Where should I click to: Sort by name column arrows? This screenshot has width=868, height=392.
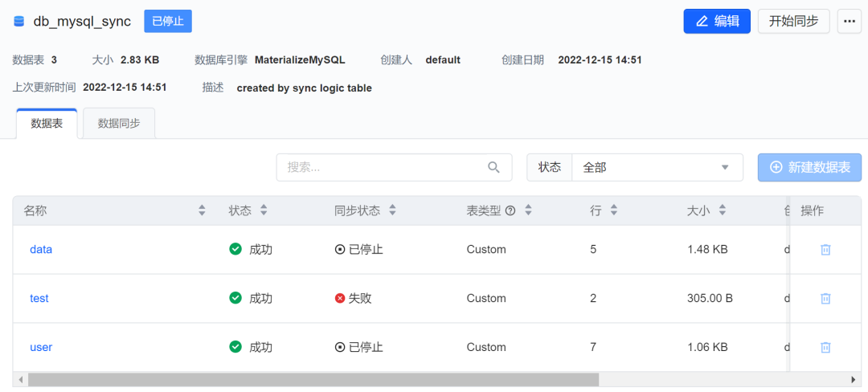[x=202, y=210]
